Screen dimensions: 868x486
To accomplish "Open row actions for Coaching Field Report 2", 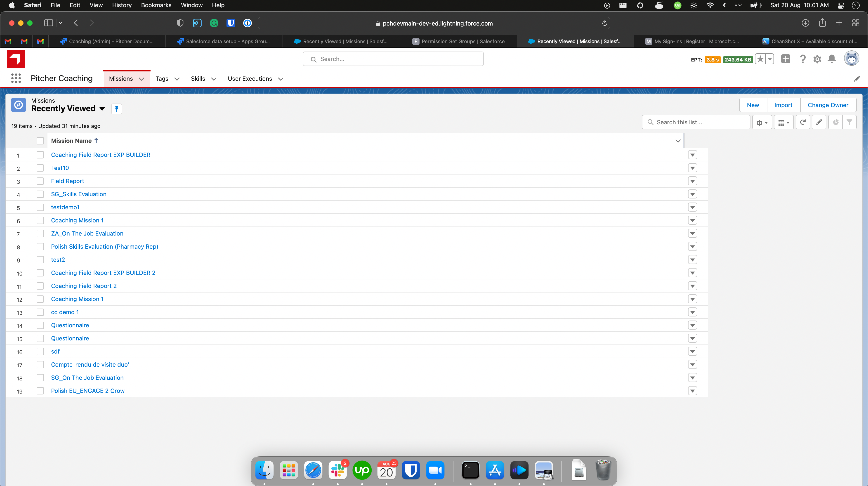I will coord(692,286).
